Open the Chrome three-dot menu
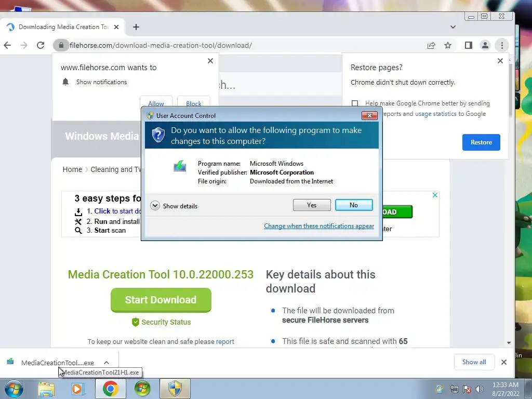This screenshot has height=399, width=532. pyautogui.click(x=502, y=45)
